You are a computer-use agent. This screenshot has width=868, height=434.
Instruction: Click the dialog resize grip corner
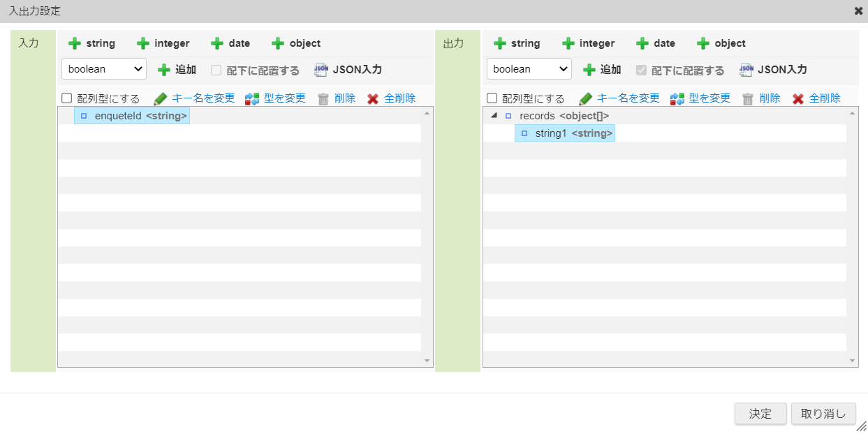coord(862,427)
